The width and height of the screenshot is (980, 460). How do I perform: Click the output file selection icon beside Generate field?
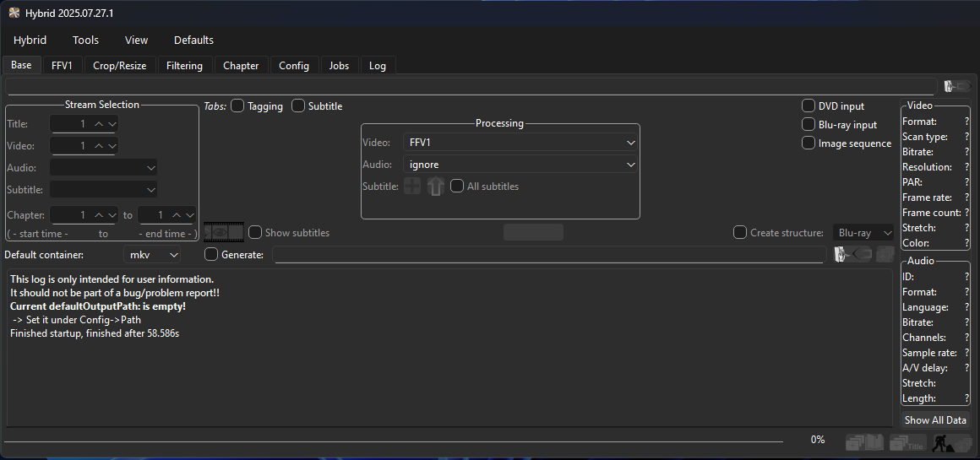pos(852,254)
